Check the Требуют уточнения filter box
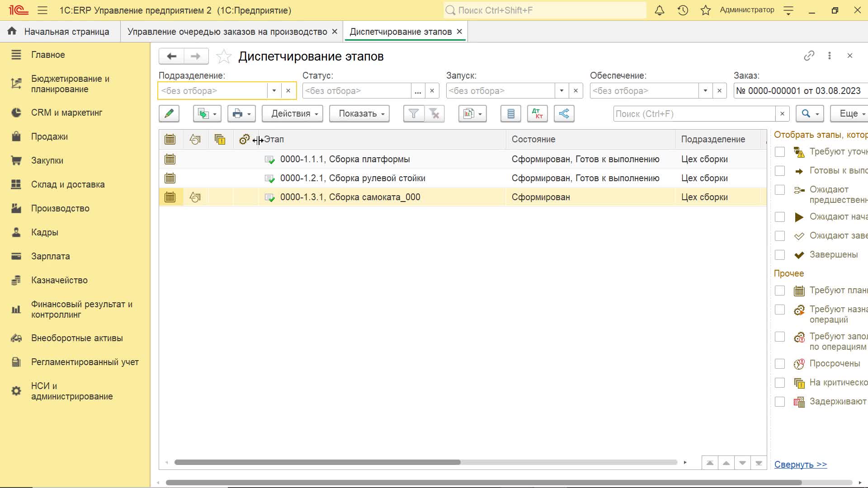The image size is (868, 488). tap(780, 152)
